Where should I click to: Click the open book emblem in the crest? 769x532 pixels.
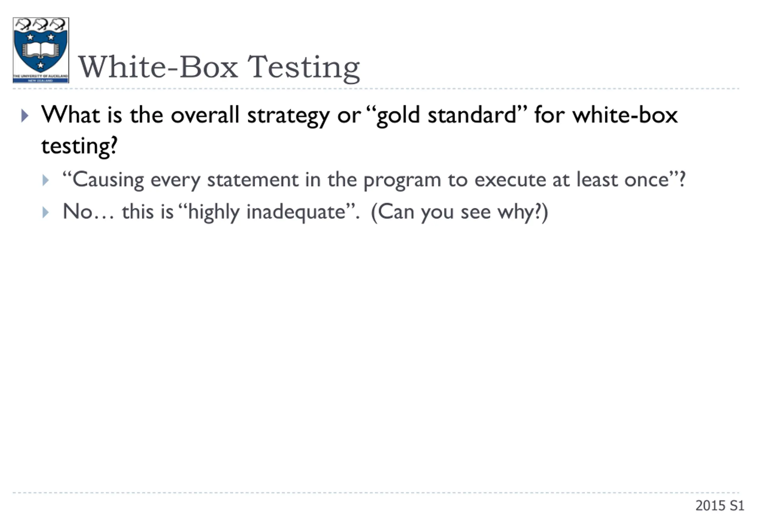(40, 50)
